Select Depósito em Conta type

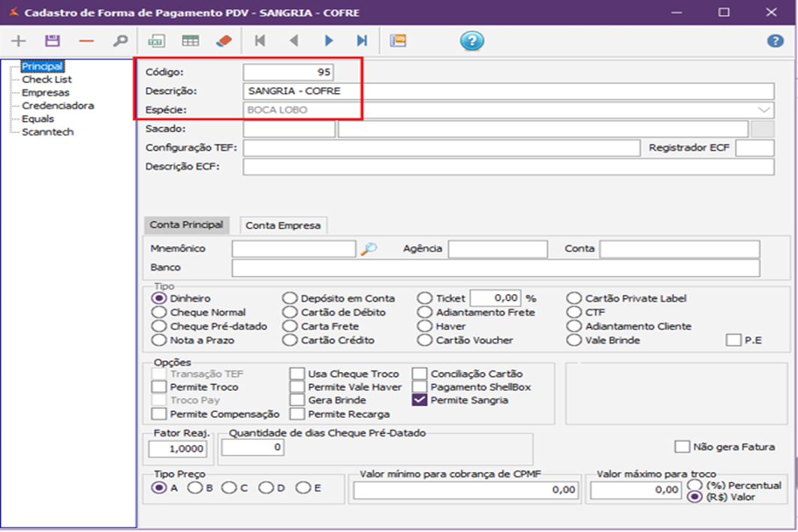point(290,299)
